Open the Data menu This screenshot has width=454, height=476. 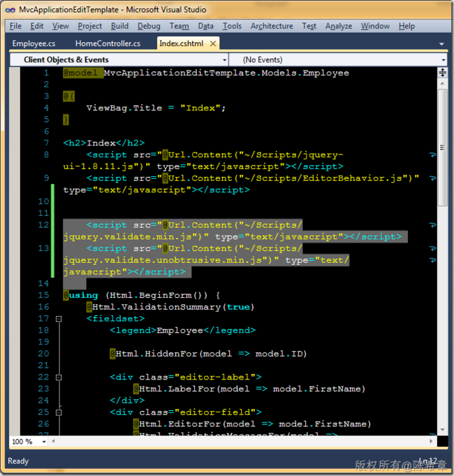tap(205, 26)
